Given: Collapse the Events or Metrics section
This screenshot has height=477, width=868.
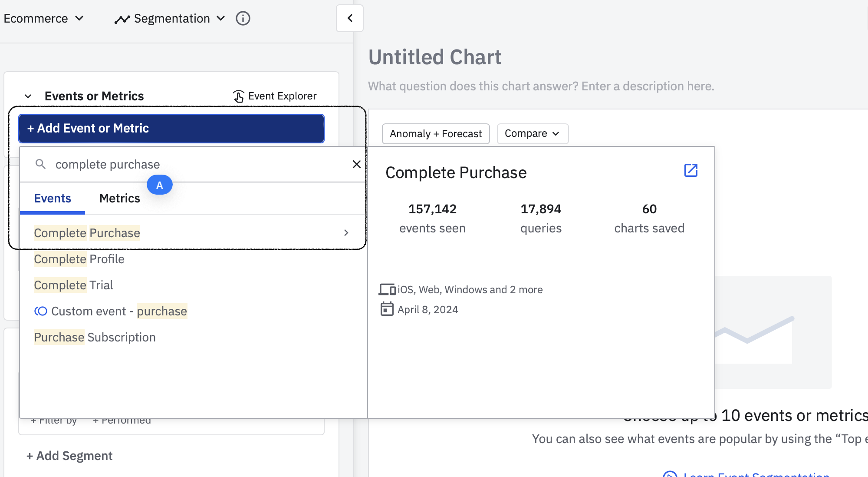Looking at the screenshot, I should click(x=28, y=96).
